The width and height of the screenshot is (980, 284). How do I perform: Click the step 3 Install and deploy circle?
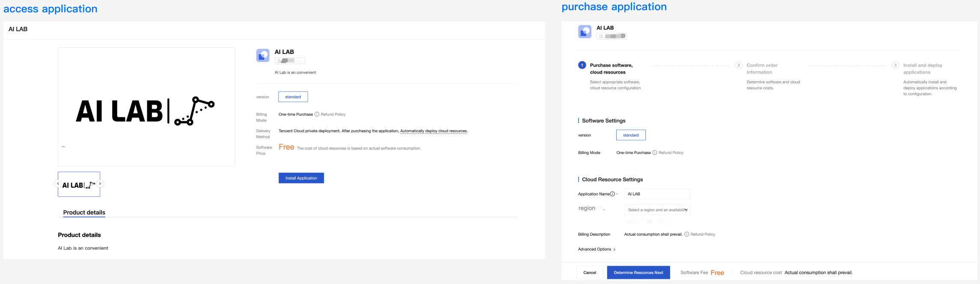click(x=895, y=65)
